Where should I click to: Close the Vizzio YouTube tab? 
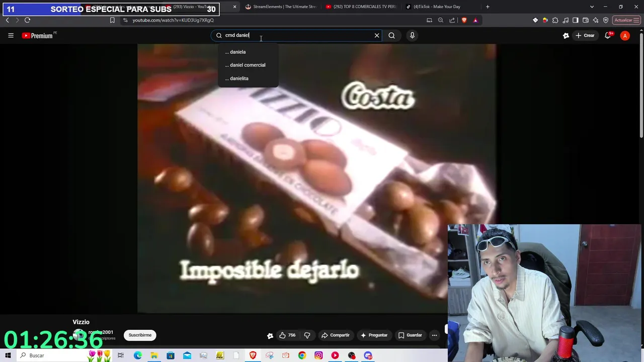[234, 7]
